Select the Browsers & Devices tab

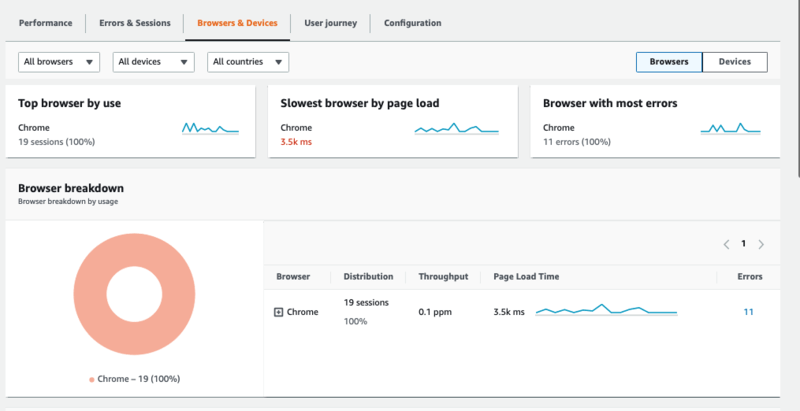(237, 23)
